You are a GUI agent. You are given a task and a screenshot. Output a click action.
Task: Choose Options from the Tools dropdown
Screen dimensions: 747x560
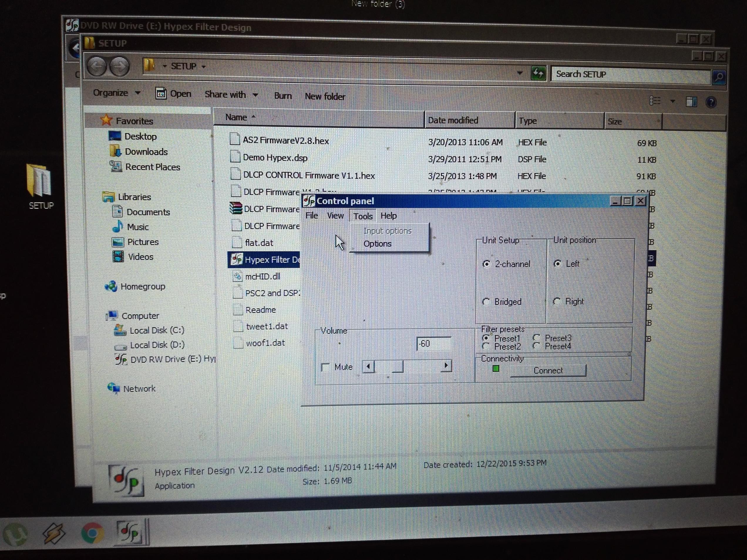coord(377,244)
